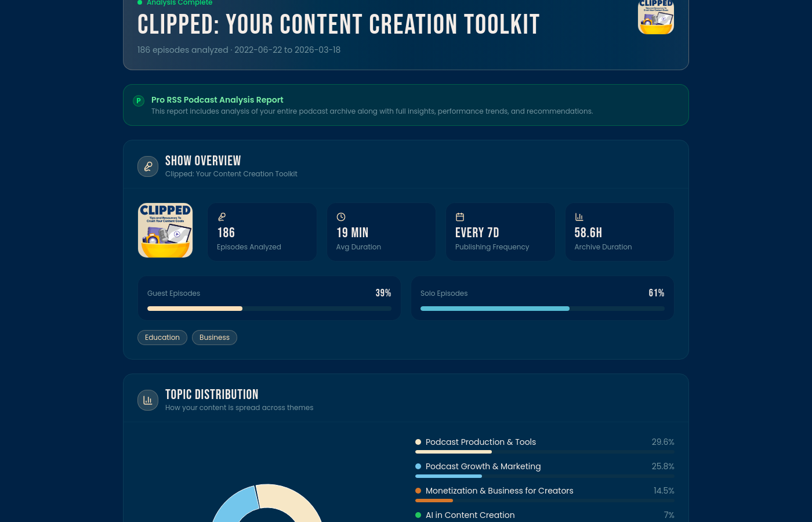Select the clock icon on Avg Duration card
The image size is (812, 522).
[341, 217]
